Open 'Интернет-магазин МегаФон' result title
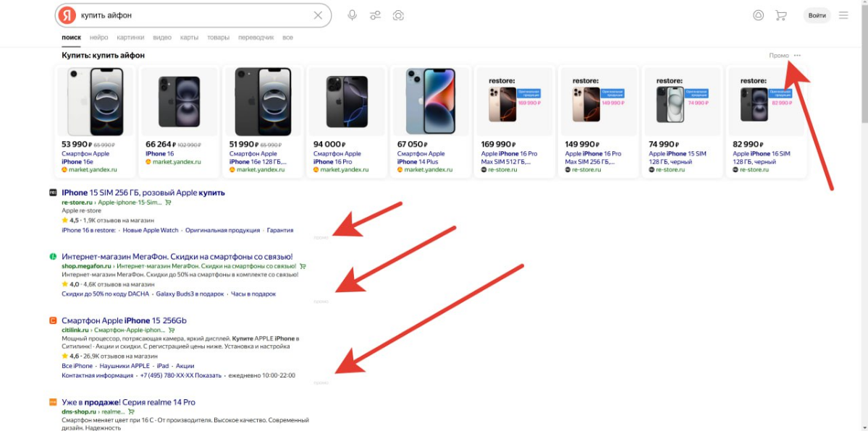868x431 pixels. (177, 257)
